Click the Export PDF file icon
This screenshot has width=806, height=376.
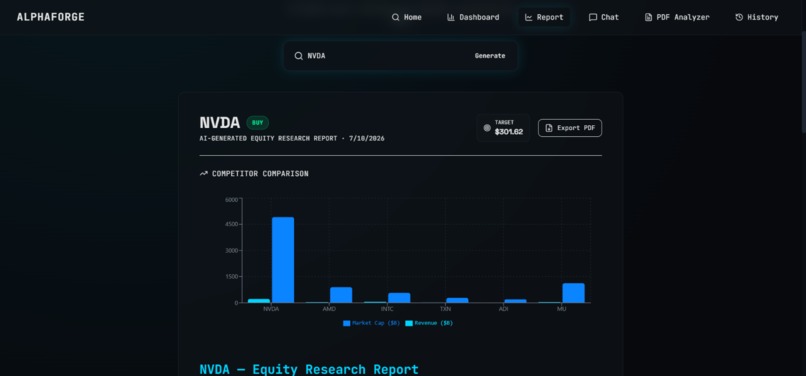549,128
